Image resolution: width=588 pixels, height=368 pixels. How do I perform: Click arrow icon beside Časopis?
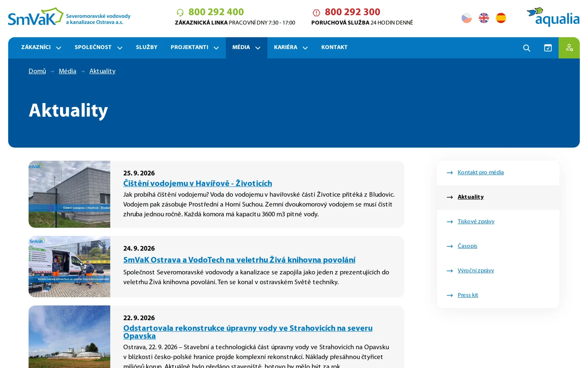point(450,246)
